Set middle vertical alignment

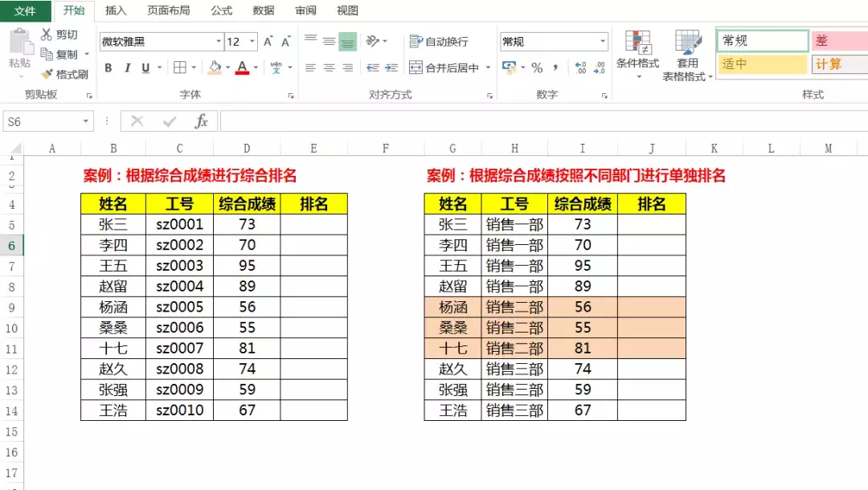(x=329, y=42)
